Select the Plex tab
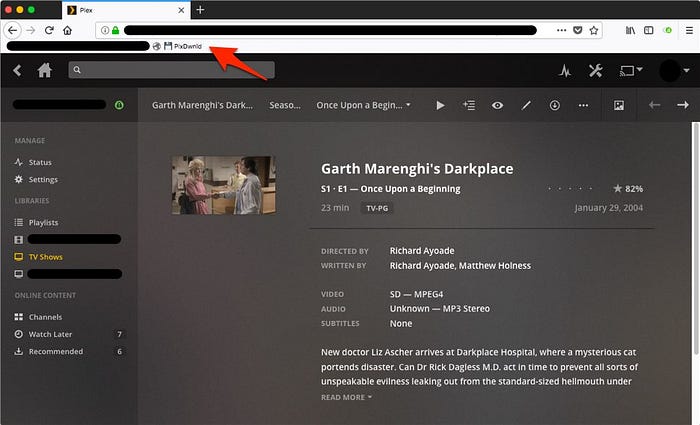This screenshot has height=425, width=700. [126, 10]
